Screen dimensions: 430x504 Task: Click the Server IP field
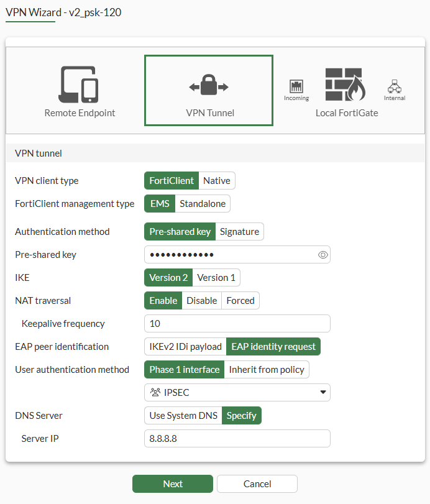click(x=237, y=439)
